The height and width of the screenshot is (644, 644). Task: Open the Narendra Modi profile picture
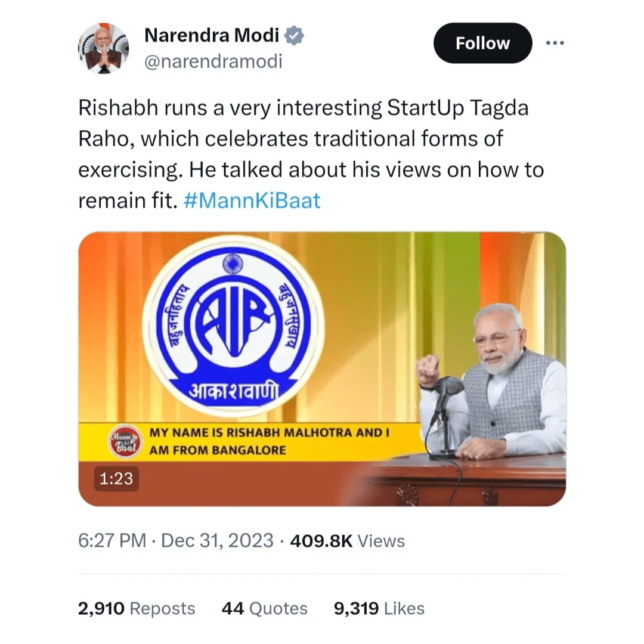pos(103,48)
